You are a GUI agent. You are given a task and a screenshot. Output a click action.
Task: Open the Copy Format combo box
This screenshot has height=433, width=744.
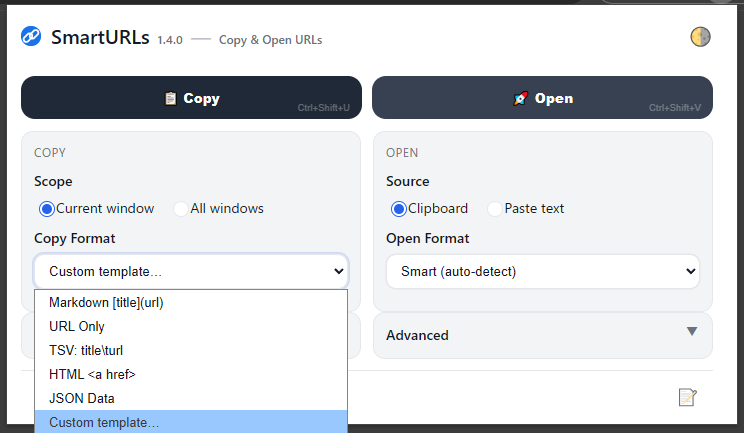tap(191, 271)
